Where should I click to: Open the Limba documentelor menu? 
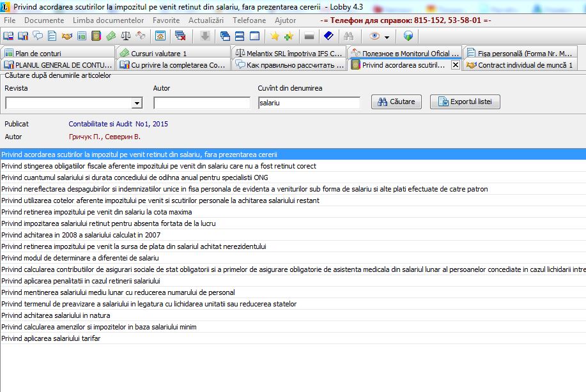coord(109,20)
